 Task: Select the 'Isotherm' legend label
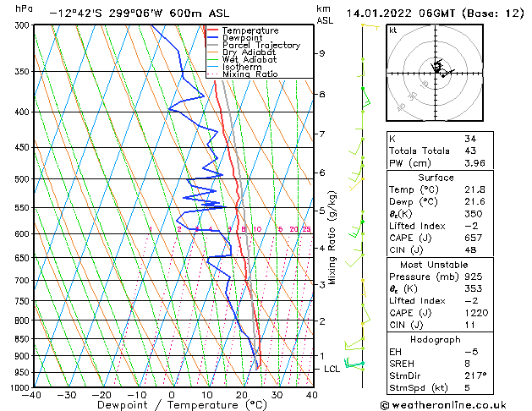tap(242, 67)
